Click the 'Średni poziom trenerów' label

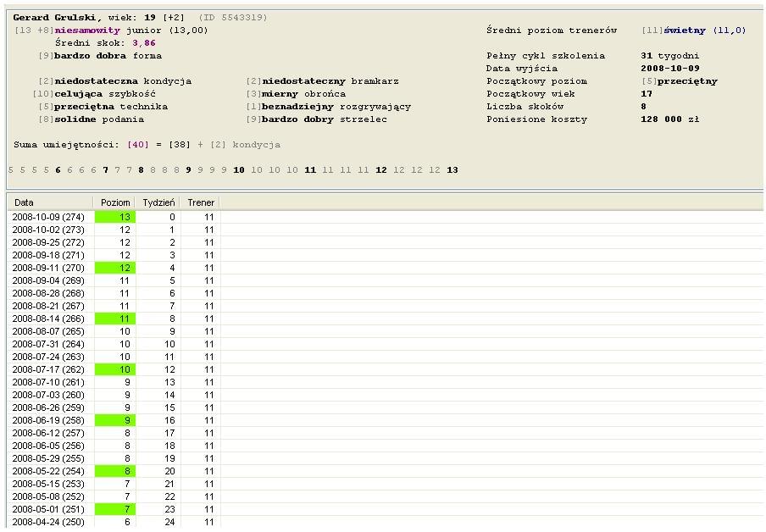tap(552, 30)
